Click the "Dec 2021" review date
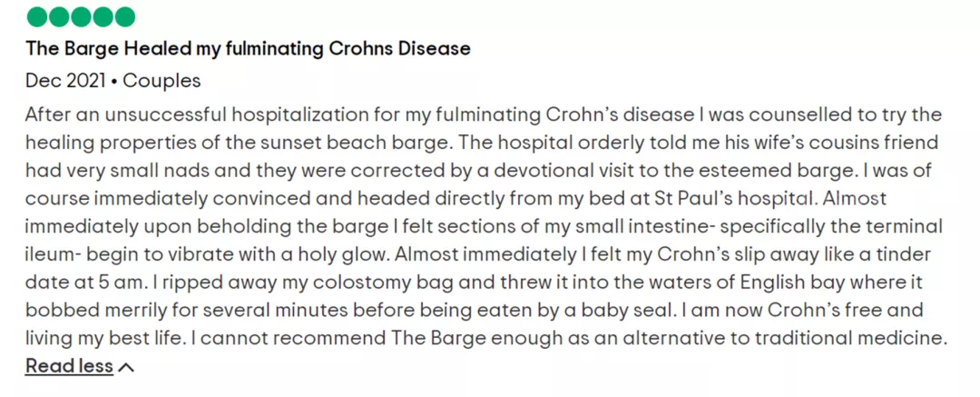980x397 pixels. pyautogui.click(x=64, y=81)
